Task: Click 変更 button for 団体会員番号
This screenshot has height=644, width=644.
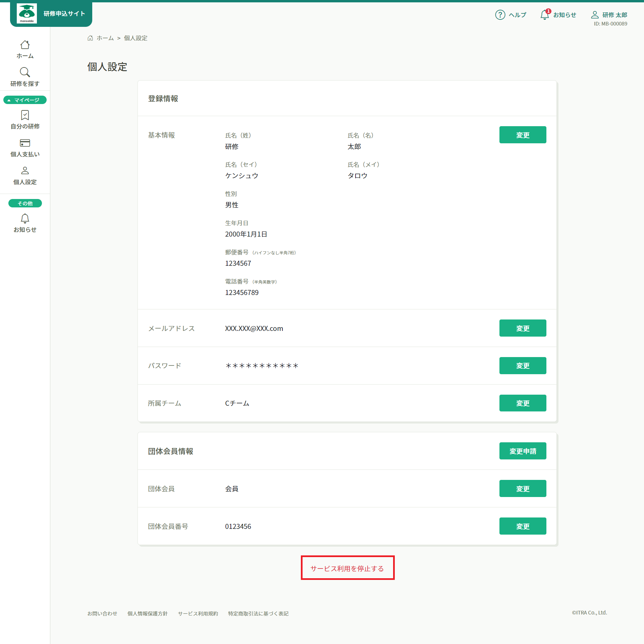Action: coord(523,526)
